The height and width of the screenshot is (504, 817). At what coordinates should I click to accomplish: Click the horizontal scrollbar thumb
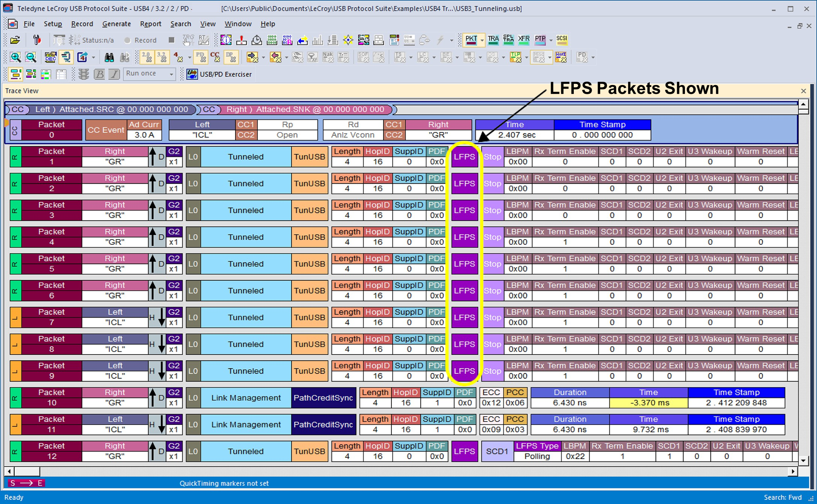(26, 471)
